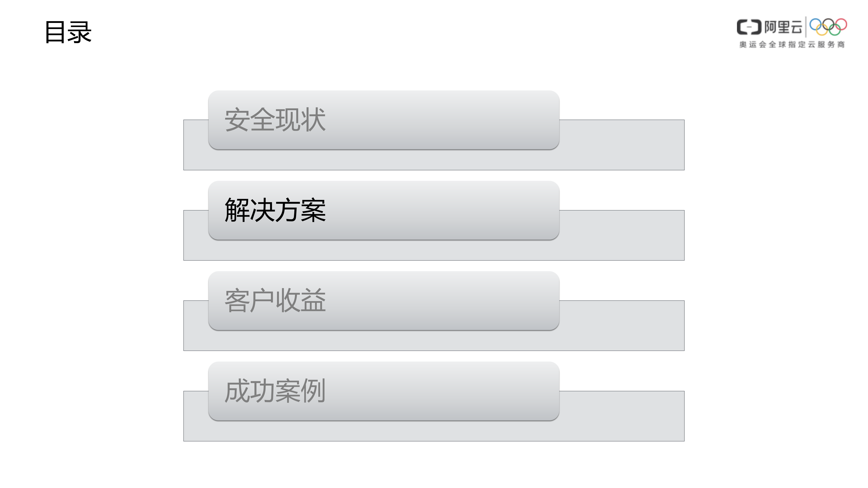868x488 pixels.
Task: Open the 安全现状 section button
Action: [383, 120]
